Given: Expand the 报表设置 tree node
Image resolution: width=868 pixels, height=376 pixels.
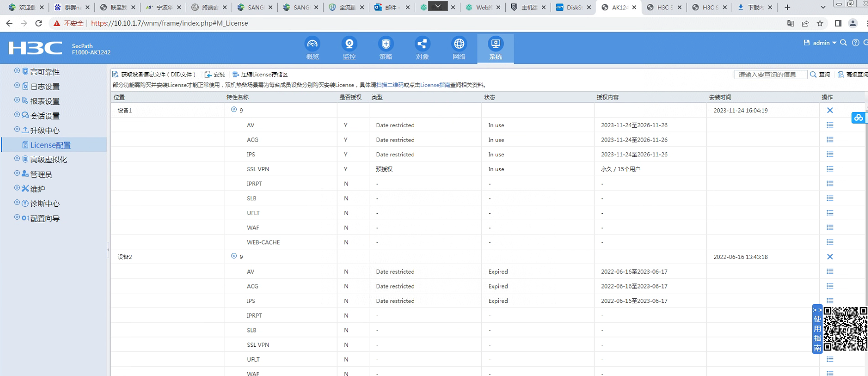Looking at the screenshot, I should [17, 100].
